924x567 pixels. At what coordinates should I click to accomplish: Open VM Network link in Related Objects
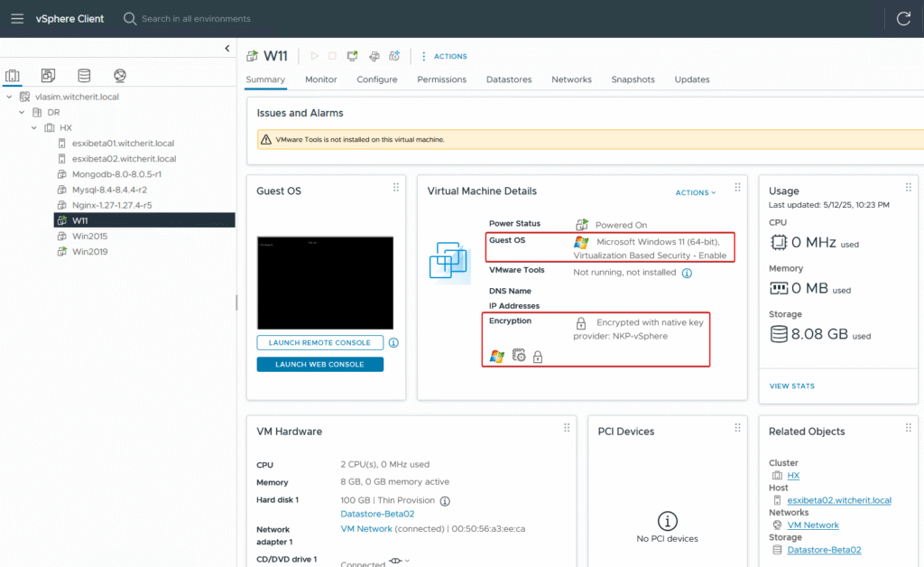[813, 525]
